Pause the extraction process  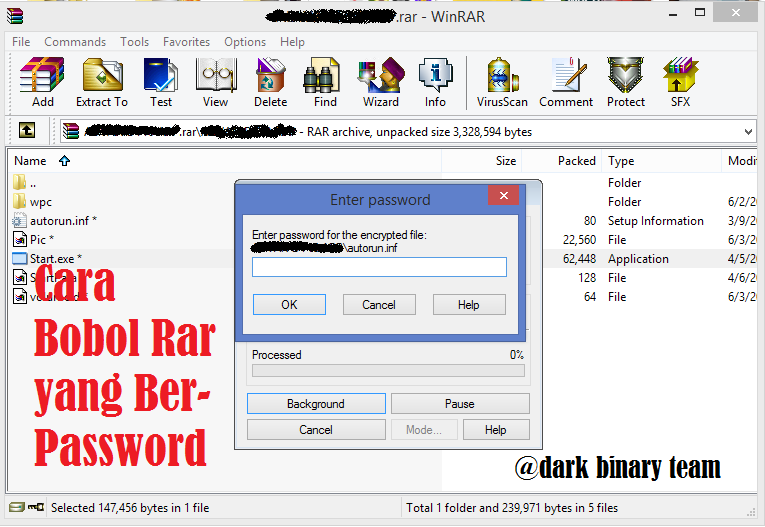pyautogui.click(x=460, y=404)
